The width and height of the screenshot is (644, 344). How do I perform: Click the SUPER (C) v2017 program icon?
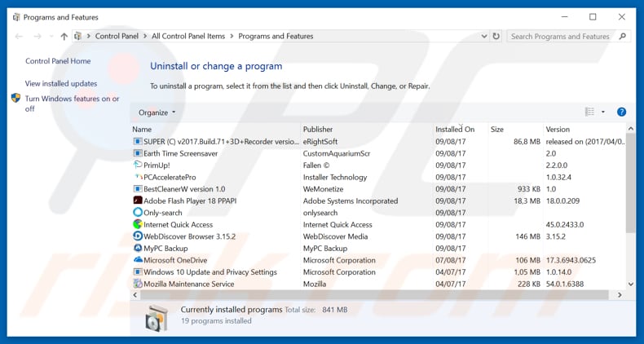tap(138, 142)
